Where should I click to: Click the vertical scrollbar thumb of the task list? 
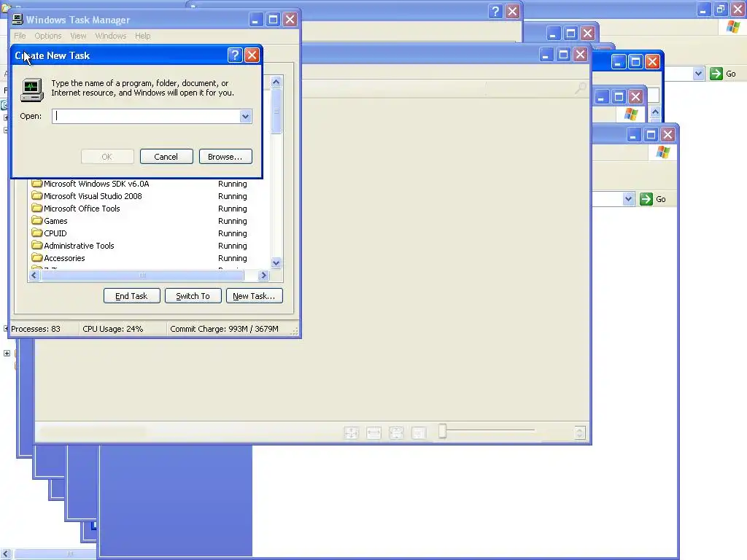click(276, 111)
